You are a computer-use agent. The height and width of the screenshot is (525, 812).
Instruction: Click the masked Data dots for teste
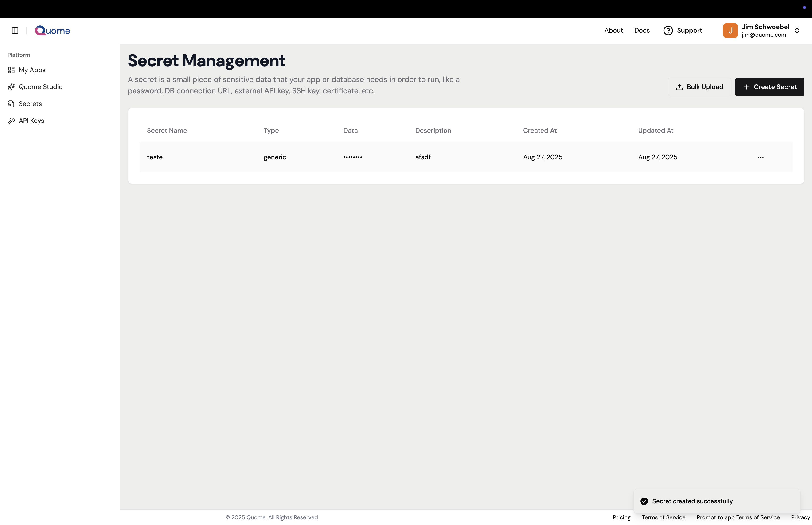coord(353,157)
